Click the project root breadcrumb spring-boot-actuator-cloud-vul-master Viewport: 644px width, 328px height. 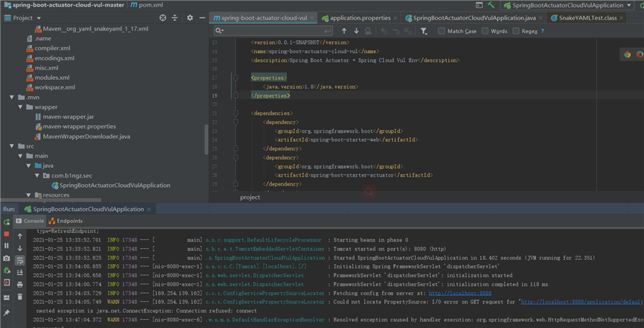64,5
